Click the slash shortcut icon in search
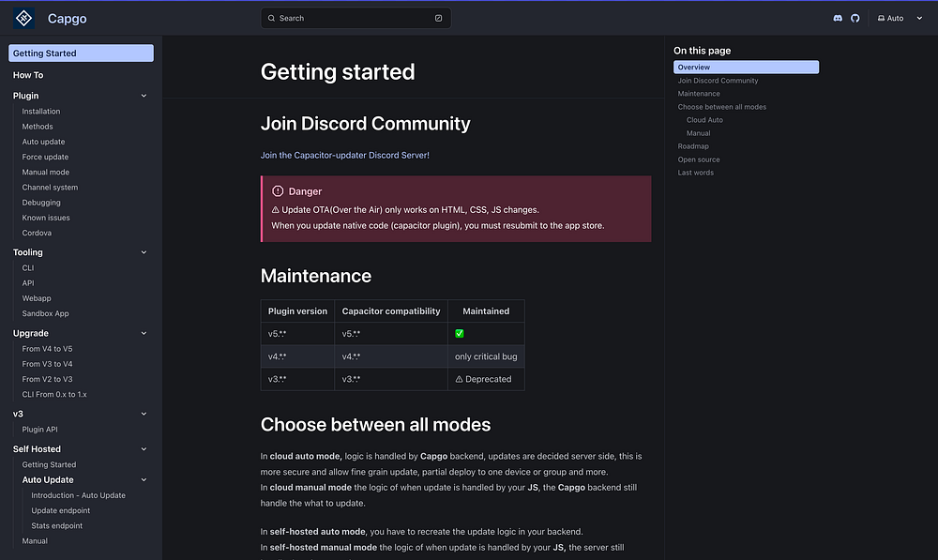This screenshot has height=560, width=938. click(438, 18)
